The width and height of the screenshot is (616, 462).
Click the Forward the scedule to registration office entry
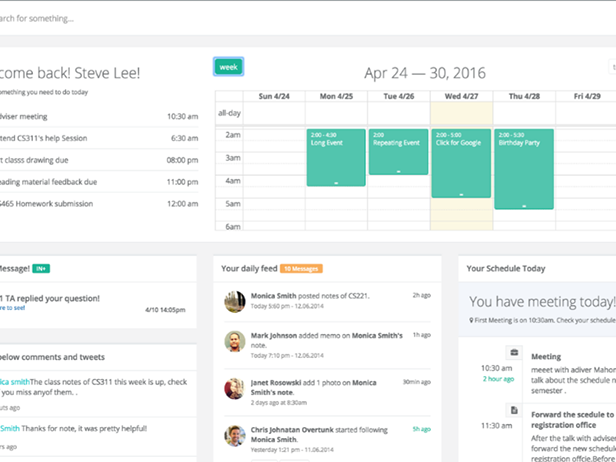[574, 420]
